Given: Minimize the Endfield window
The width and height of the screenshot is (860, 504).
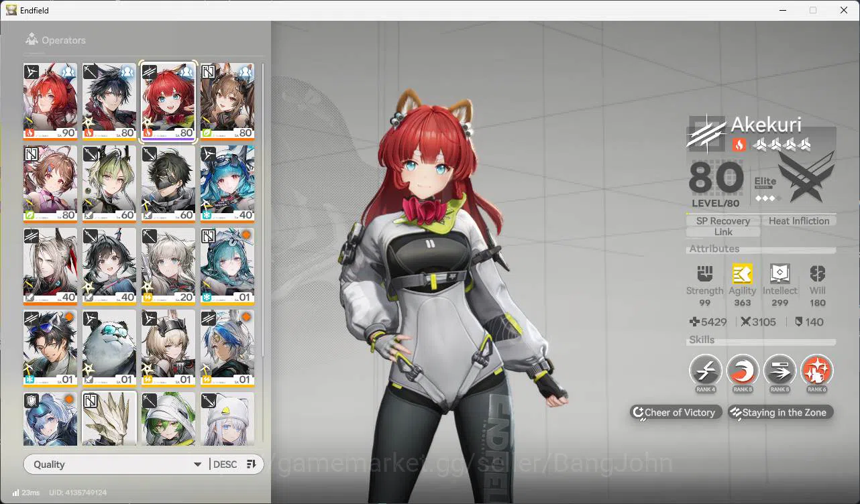Looking at the screenshot, I should tap(782, 10).
